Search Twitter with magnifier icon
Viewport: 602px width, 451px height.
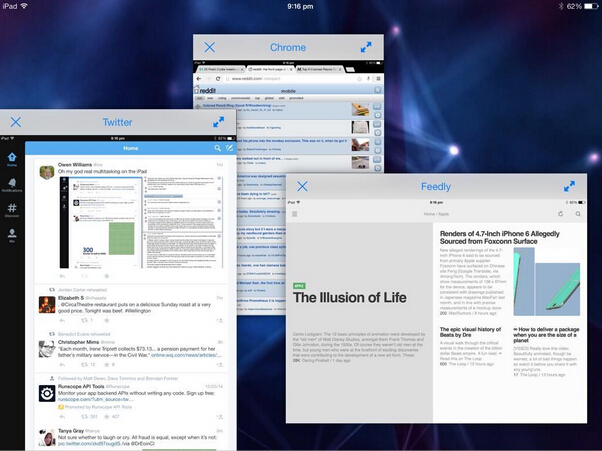(218, 148)
